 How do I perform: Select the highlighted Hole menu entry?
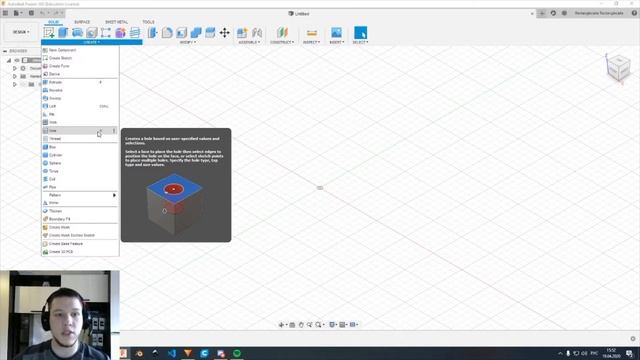coord(80,131)
